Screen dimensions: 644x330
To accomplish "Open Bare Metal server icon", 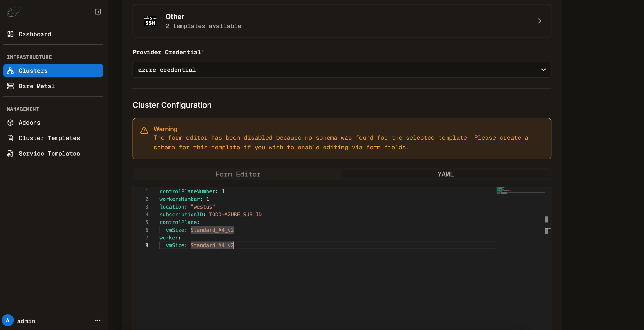I will [10, 86].
